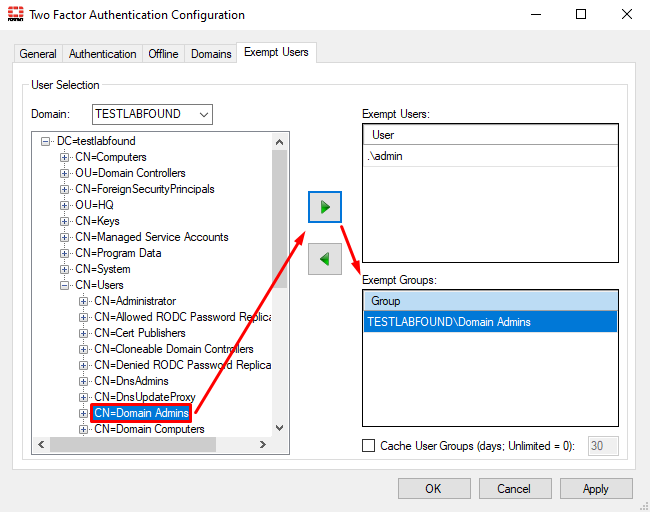The image size is (650, 512).
Task: Click the Group column header
Action: (490, 301)
